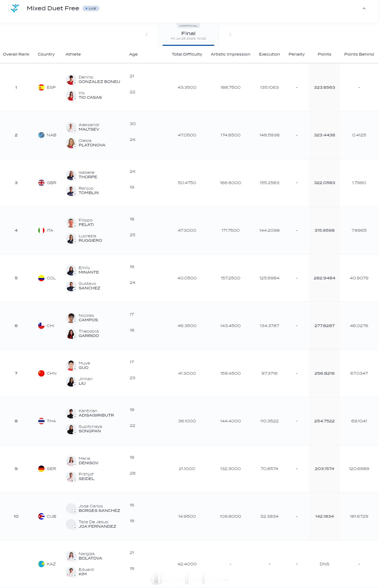Click the NAB neutral athletes flag icon
Viewport: 380px width, 588px height.
tap(41, 135)
